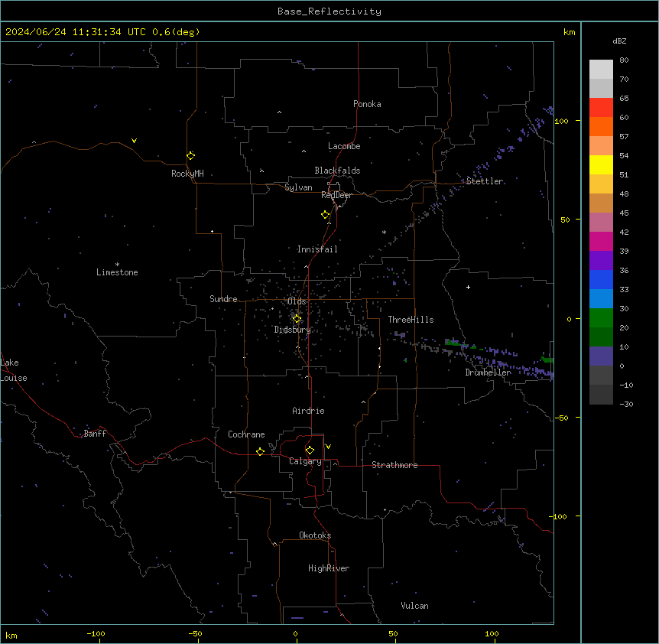Click the Blackfalds label
This screenshot has width=659, height=644.
[337, 171]
